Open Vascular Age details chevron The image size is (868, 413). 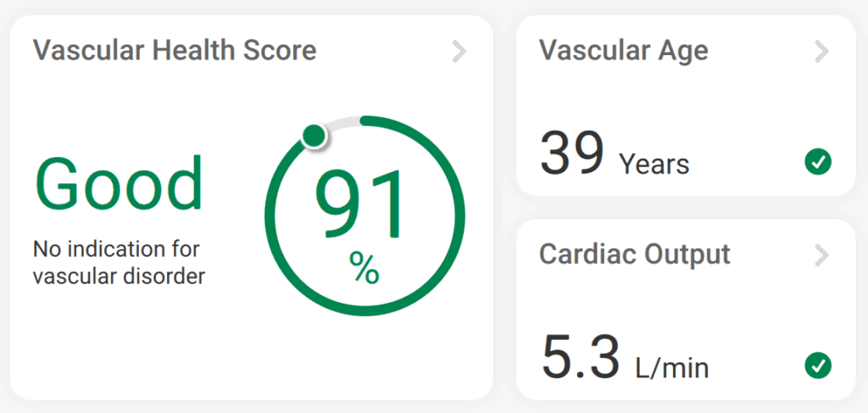point(821,52)
